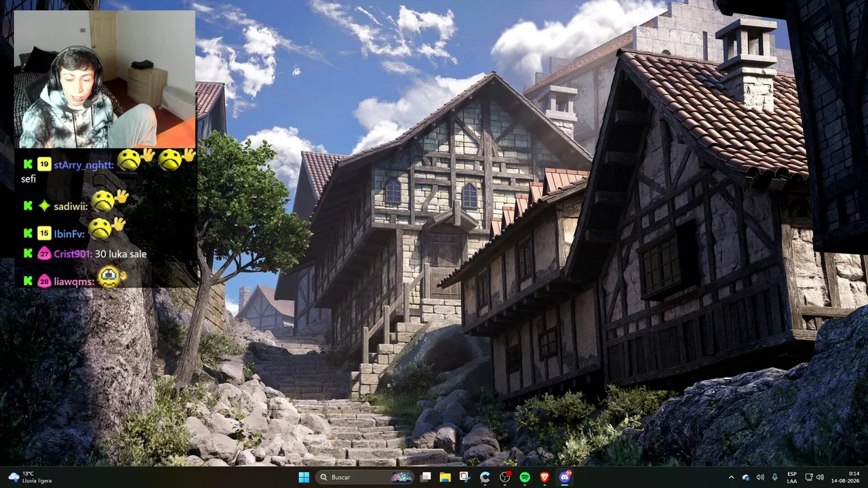The height and width of the screenshot is (488, 868).
Task: Open the blue C app on taskbar
Action: coord(485,477)
